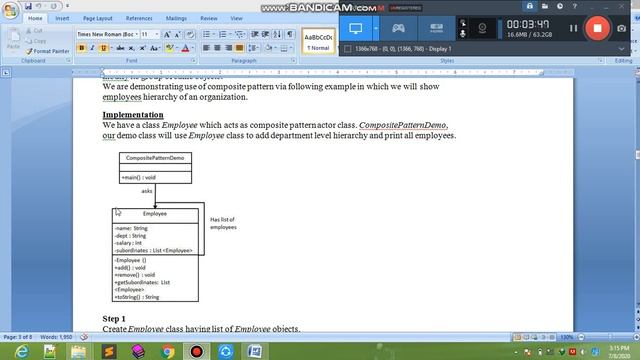Pause the Bandicam recording
This screenshot has width=640, height=360.
(573, 28)
